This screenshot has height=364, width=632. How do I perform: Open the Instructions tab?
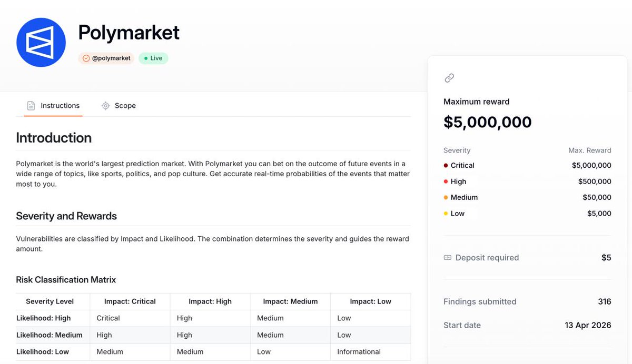click(x=53, y=106)
